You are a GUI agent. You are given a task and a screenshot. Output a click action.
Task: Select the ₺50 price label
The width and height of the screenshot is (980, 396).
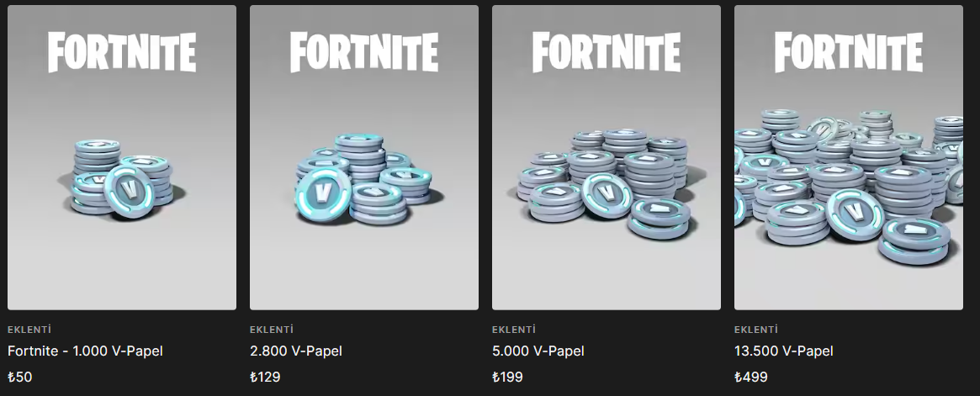(19, 377)
